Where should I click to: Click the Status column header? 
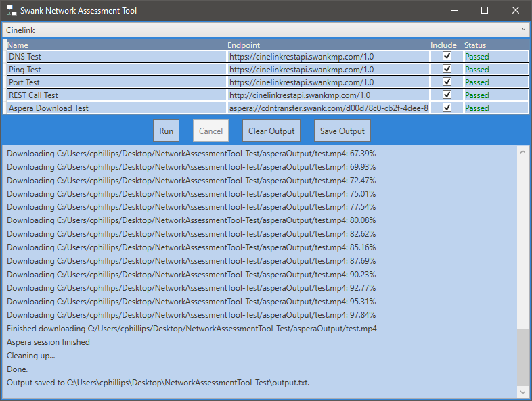[x=474, y=45]
